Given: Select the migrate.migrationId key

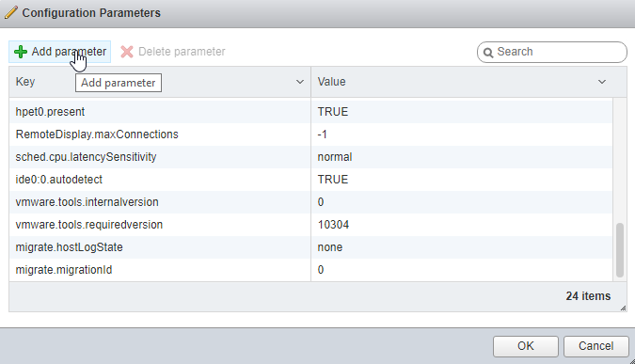Looking at the screenshot, I should tap(64, 270).
